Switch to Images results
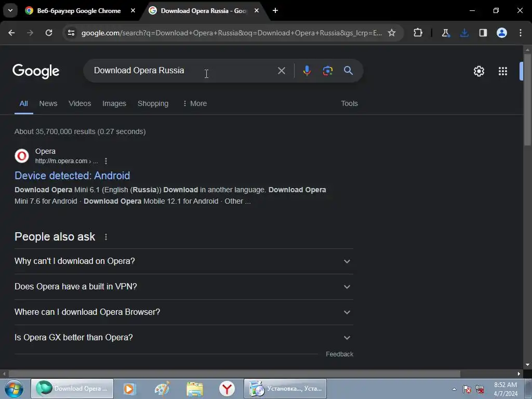532x399 pixels. coord(114,103)
